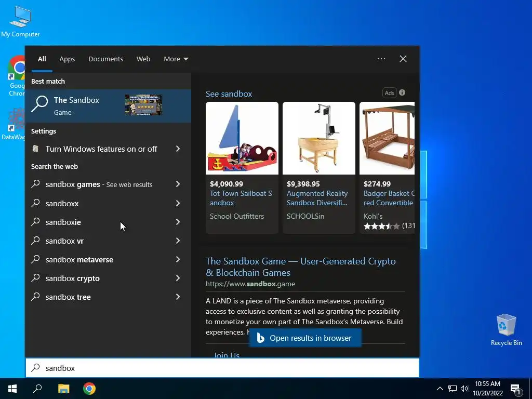Click the Ads label badge
The image size is (532, 399).
click(390, 92)
